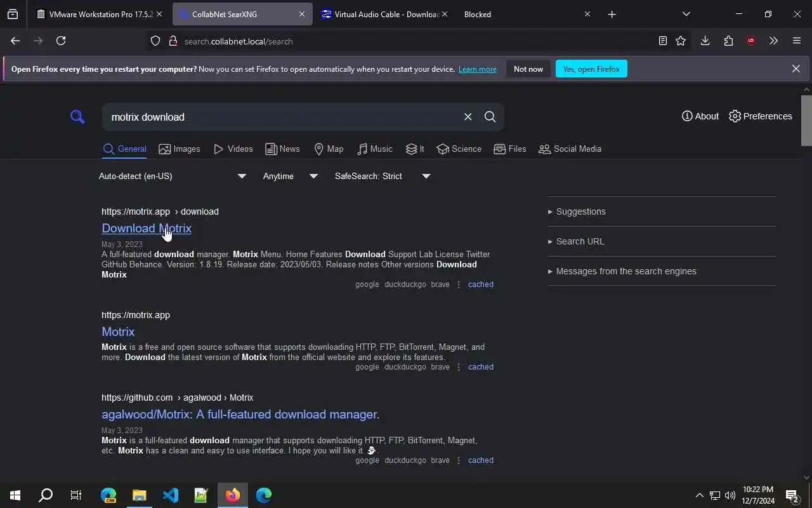Open the Anytime time range dropdown
Image resolution: width=812 pixels, height=508 pixels.
pyautogui.click(x=290, y=176)
